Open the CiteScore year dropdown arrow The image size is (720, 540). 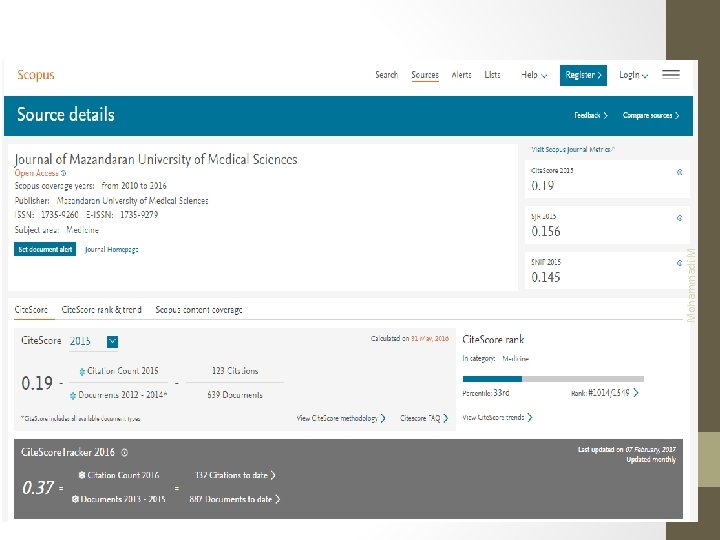point(112,342)
